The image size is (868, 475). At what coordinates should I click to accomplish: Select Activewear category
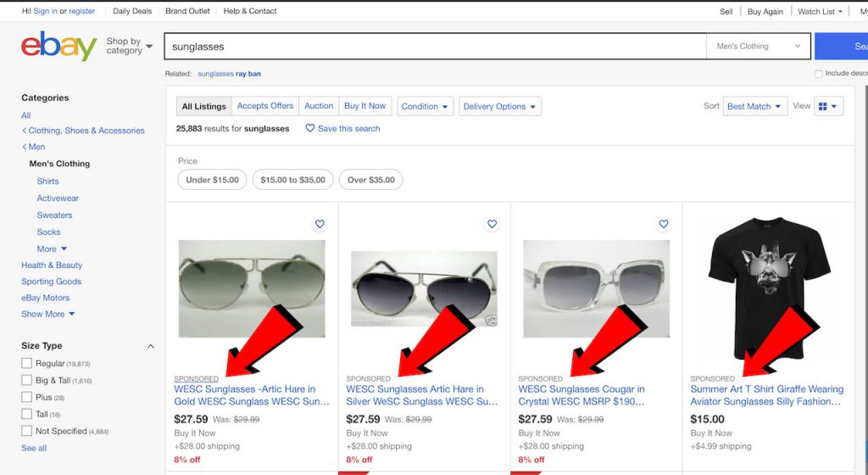pos(58,198)
